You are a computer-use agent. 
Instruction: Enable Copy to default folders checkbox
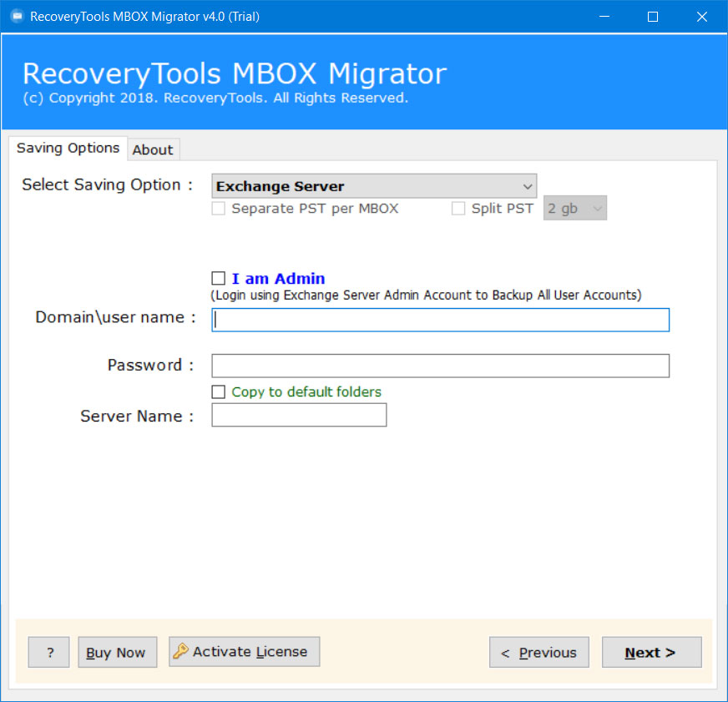coord(218,391)
